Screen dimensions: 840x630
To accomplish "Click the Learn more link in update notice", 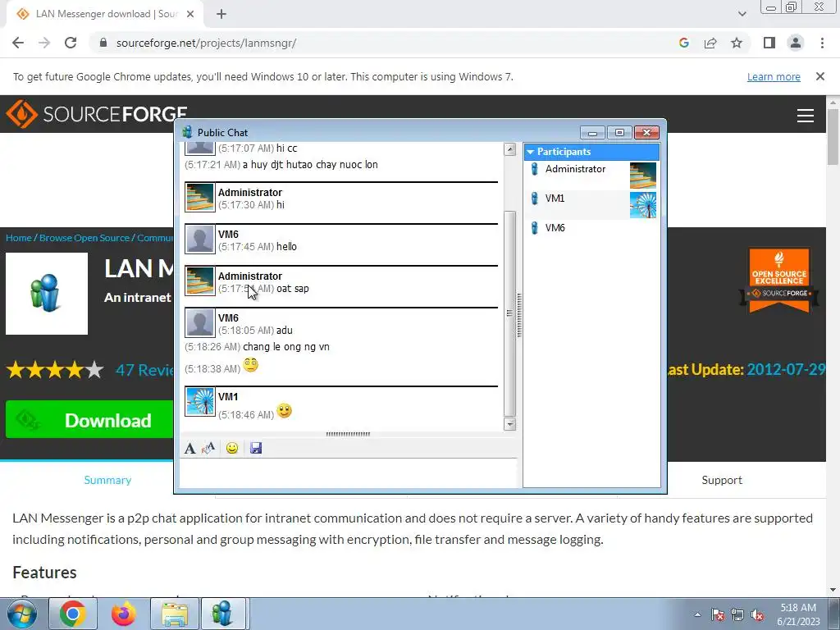I will [774, 76].
